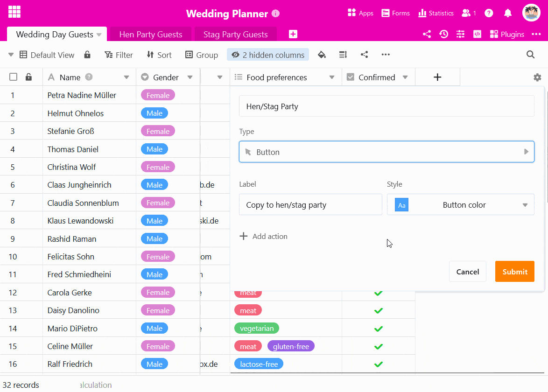
Task: Show the 2 hidden columns
Action: (x=268, y=55)
